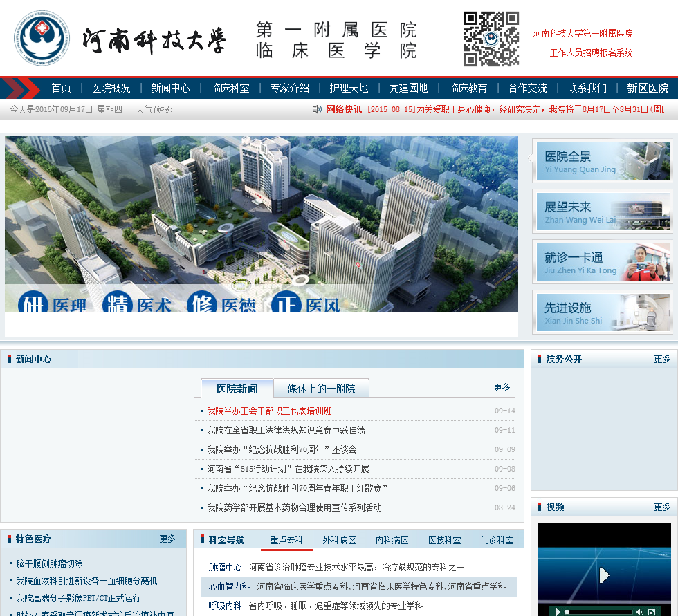Play the video using center play arrow
The height and width of the screenshot is (616, 678).
pos(604,575)
